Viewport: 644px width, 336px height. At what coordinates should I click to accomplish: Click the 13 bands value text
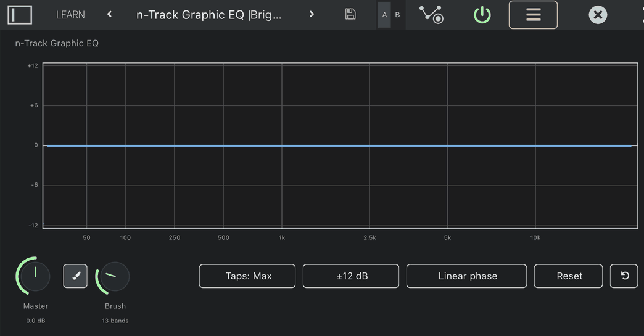click(115, 321)
